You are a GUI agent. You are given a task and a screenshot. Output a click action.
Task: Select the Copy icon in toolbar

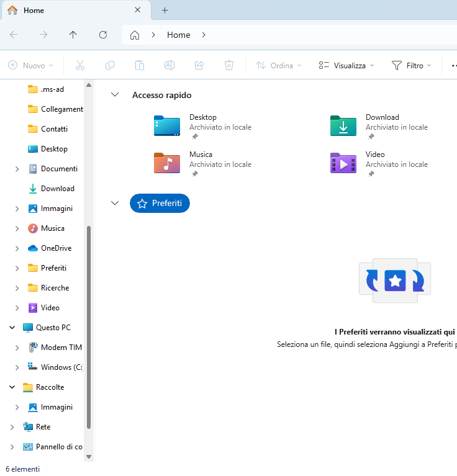click(x=110, y=65)
